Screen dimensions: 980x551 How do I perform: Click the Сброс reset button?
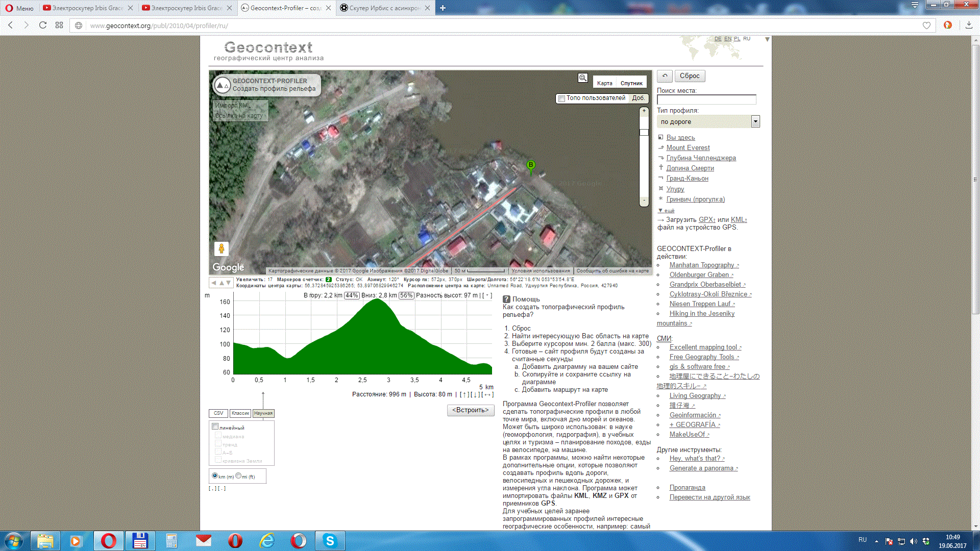point(690,76)
